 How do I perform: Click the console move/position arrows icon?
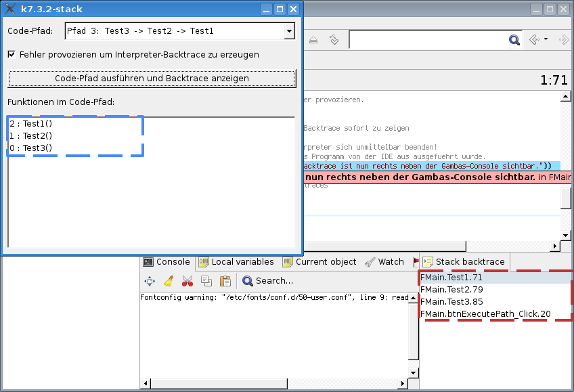tap(150, 281)
